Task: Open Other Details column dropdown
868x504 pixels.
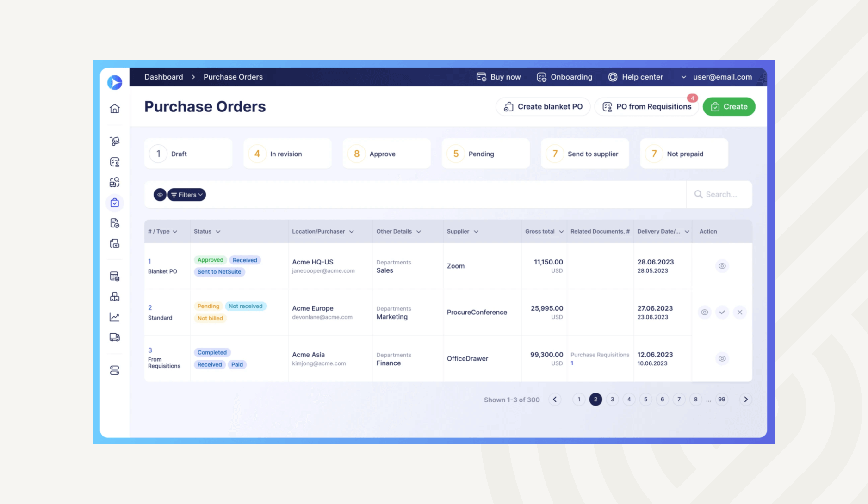Action: (419, 232)
